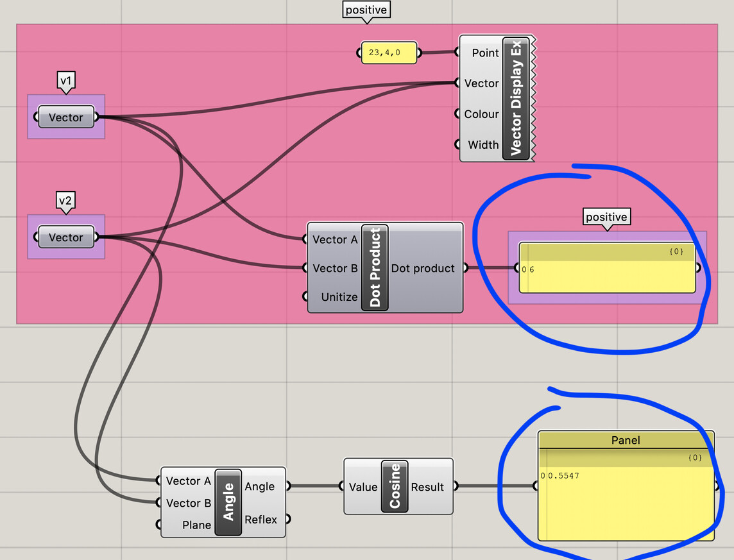
Task: Click the Colour input of Vector Display Ex
Action: point(481,114)
